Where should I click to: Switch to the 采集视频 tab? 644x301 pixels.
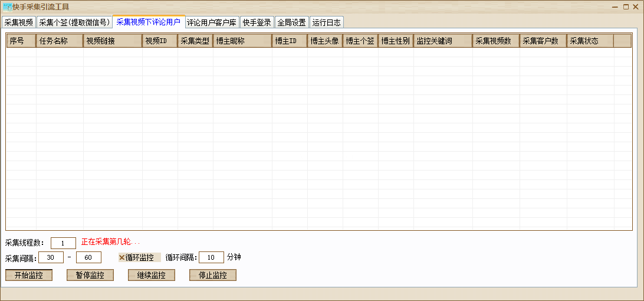point(18,22)
